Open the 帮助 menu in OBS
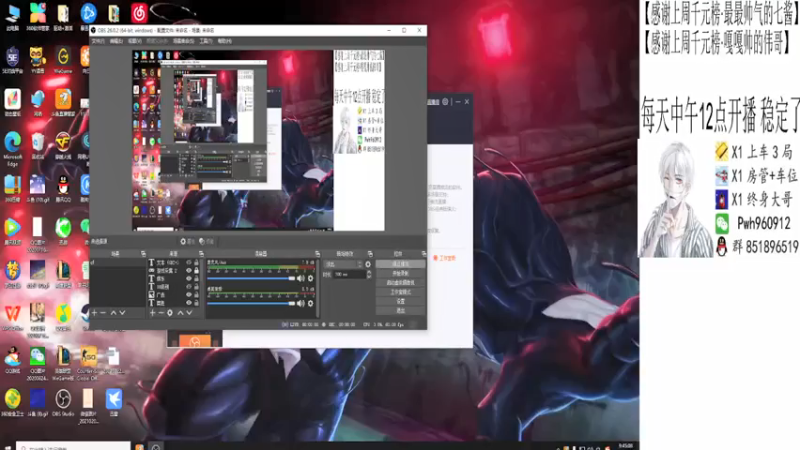 (x=224, y=41)
